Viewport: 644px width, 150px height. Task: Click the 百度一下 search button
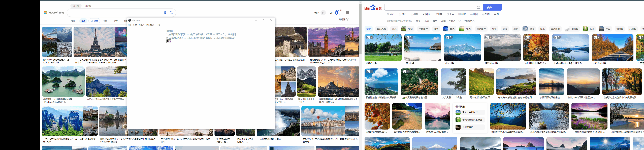click(493, 7)
